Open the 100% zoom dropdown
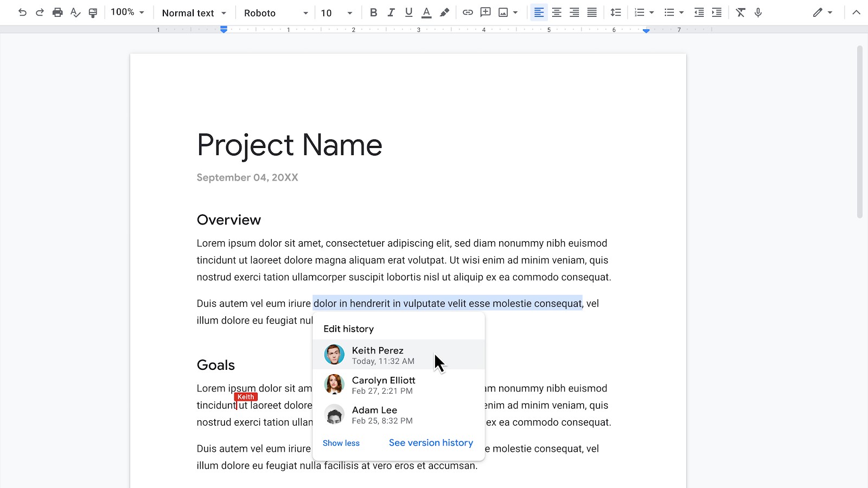868x488 pixels. coord(127,12)
